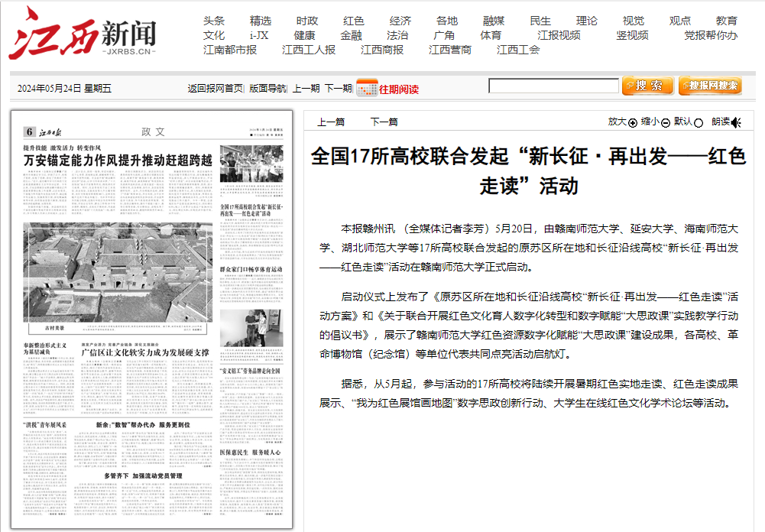
Task: Click the orange 搜索 button
Action: (648, 86)
